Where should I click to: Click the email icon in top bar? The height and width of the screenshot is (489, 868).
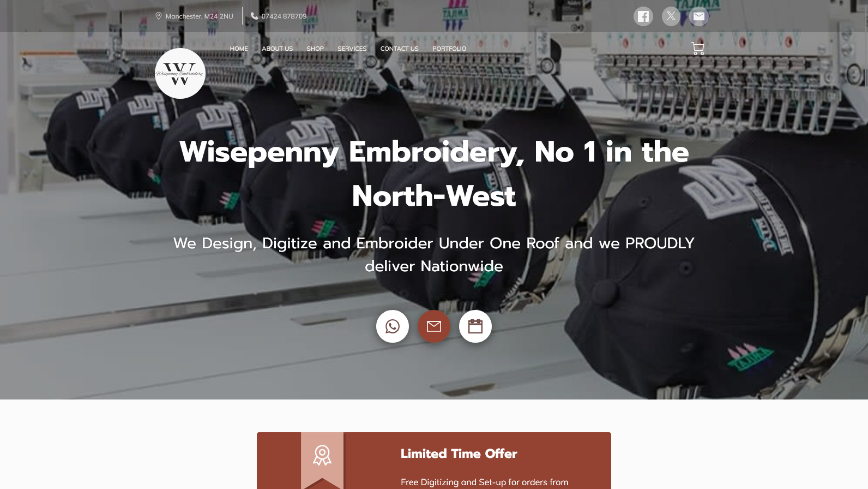click(x=699, y=16)
